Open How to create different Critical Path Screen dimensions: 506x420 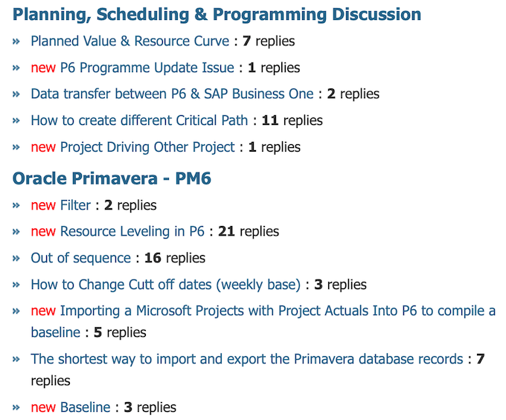[x=139, y=120]
